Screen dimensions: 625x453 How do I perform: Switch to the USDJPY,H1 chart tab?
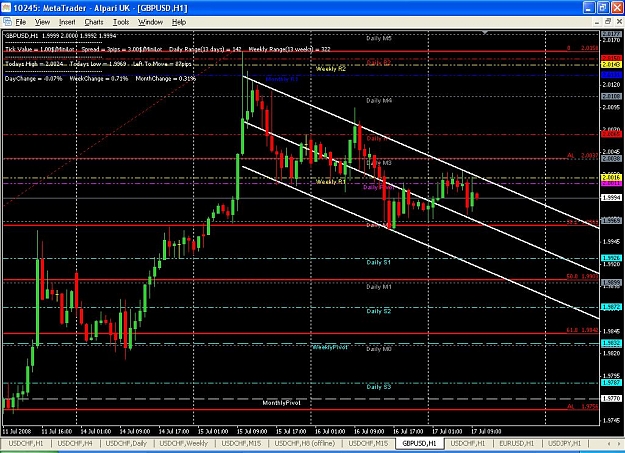[x=564, y=443]
